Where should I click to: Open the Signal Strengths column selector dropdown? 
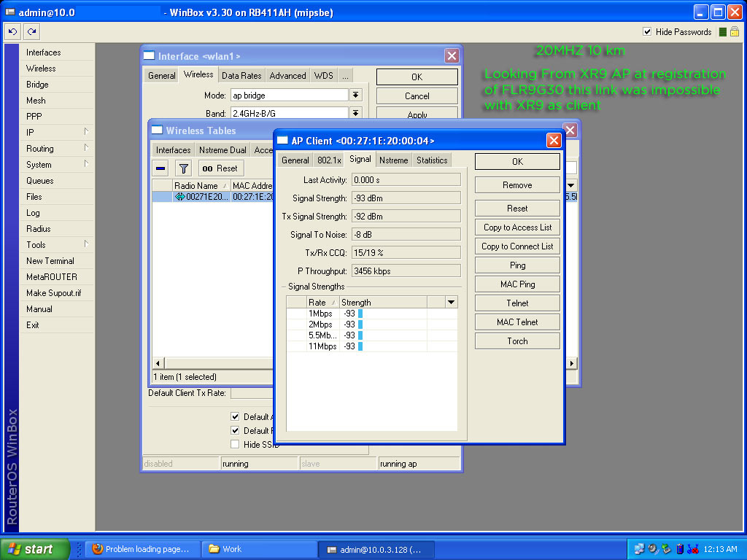pos(451,302)
